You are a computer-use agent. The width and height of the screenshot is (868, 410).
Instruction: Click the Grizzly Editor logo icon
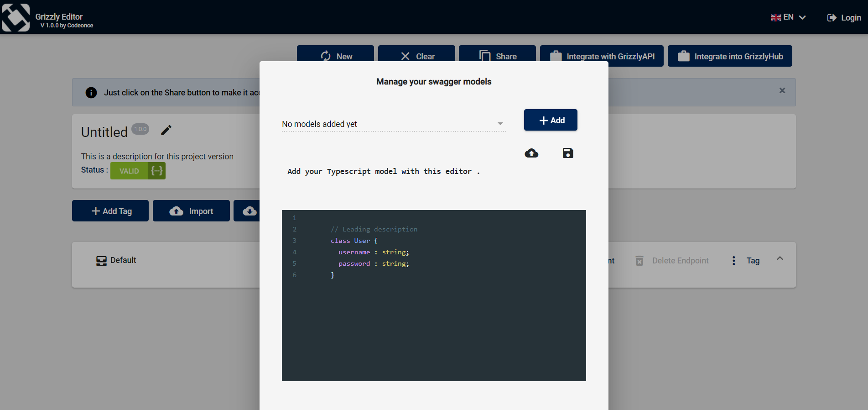click(x=16, y=17)
